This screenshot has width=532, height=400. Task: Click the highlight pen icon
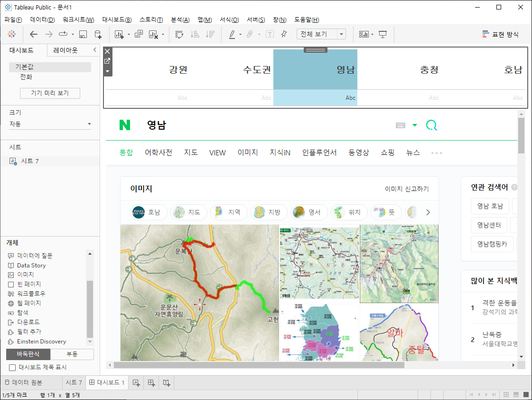(x=232, y=34)
